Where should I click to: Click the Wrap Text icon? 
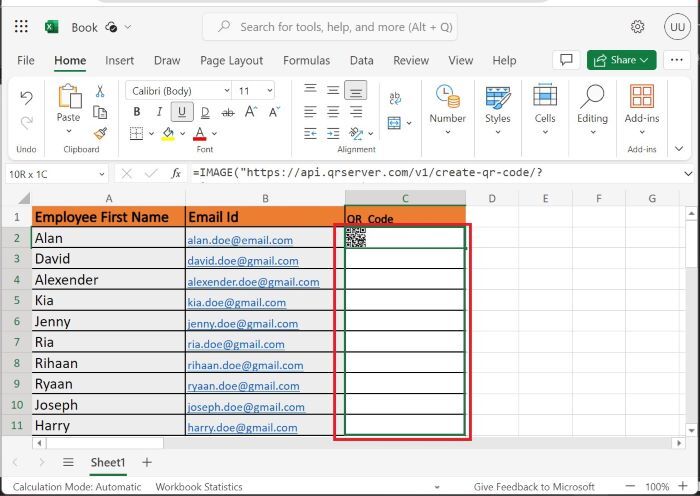click(395, 98)
